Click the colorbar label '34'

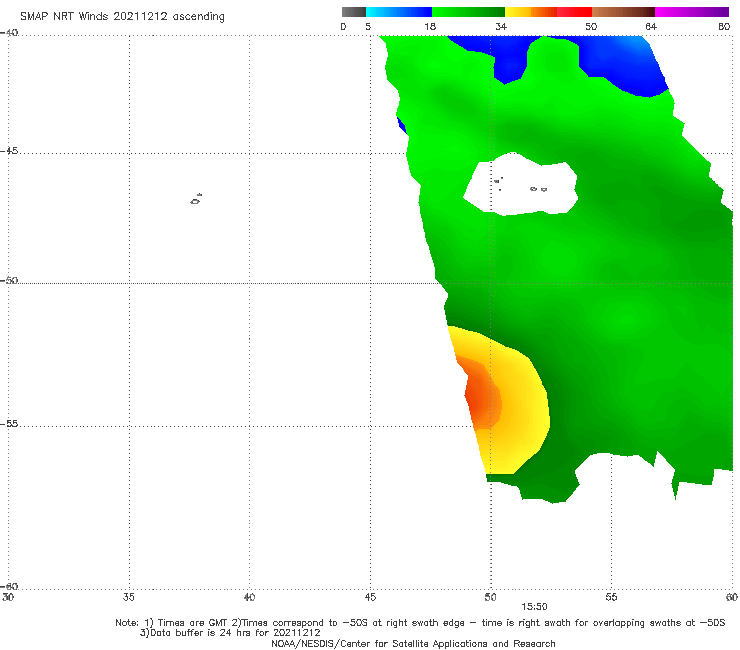click(501, 26)
